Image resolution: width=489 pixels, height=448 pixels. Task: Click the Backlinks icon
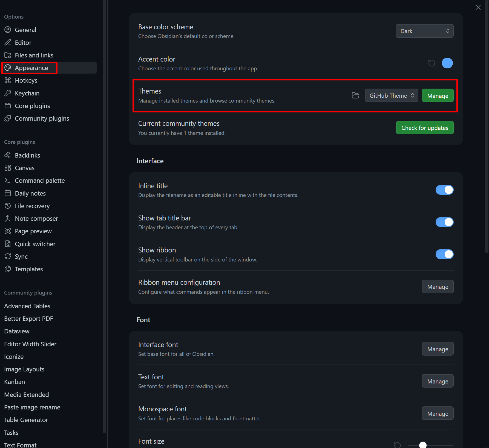(8, 155)
